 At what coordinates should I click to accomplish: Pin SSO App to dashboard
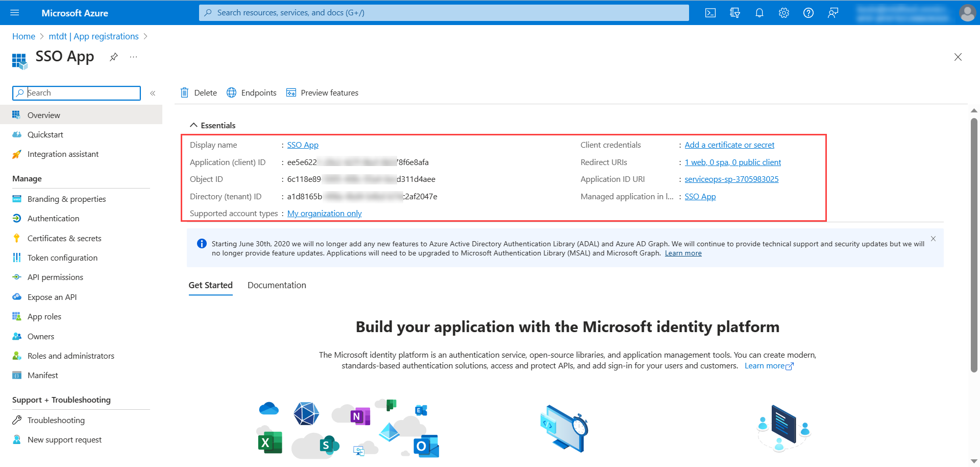tap(113, 57)
